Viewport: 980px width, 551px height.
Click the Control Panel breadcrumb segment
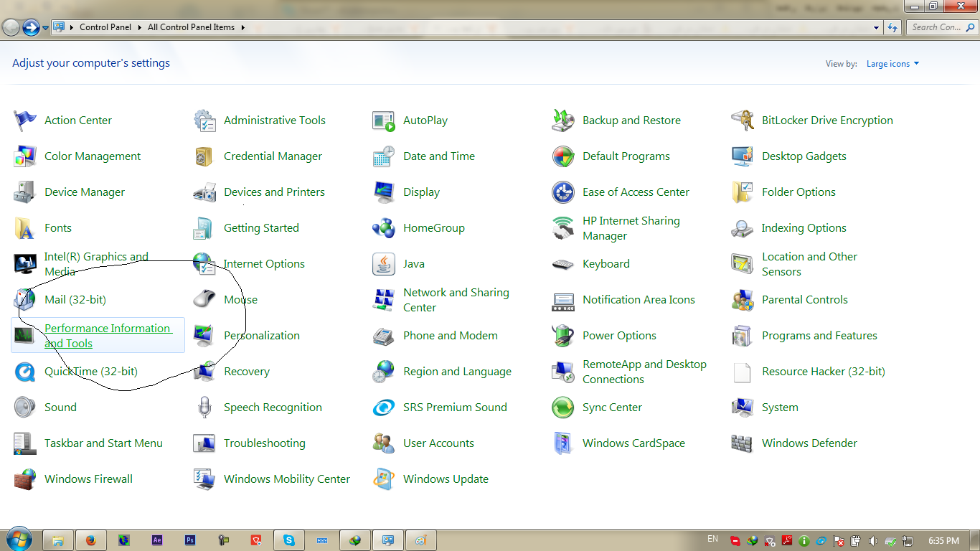(x=105, y=27)
